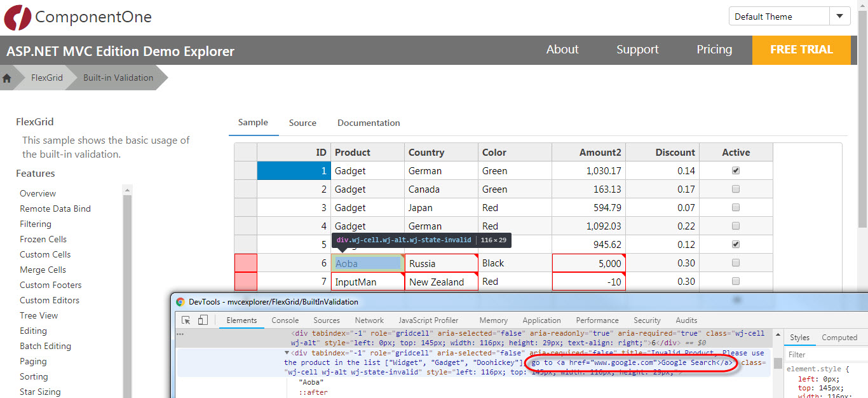Click the ComponentOne logo icon

[x=17, y=17]
